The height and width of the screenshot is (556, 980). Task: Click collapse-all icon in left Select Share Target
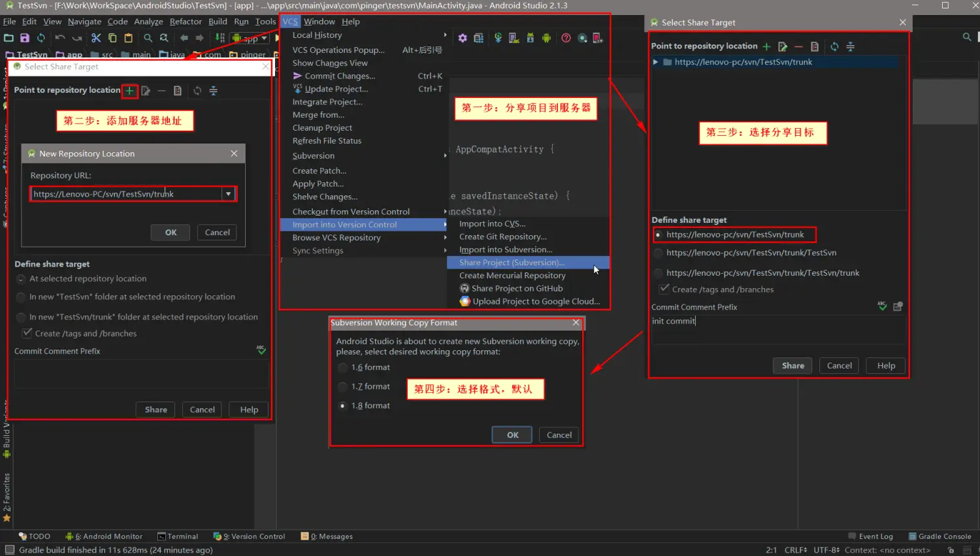[213, 91]
